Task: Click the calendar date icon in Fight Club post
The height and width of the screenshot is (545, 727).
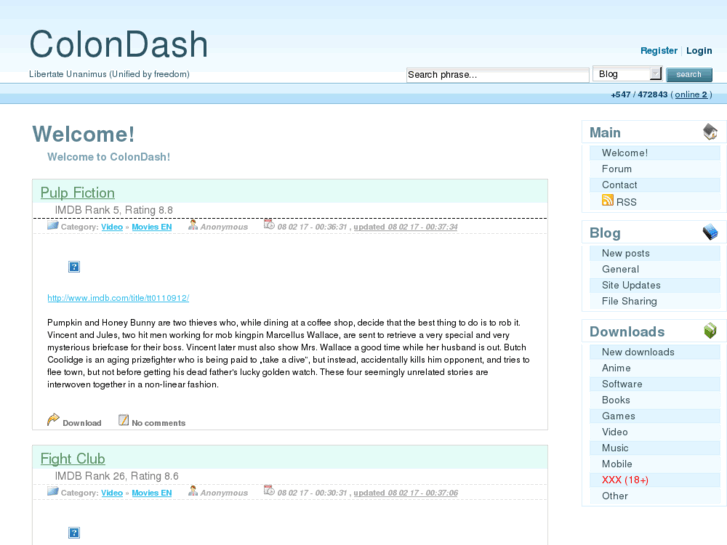Action: tap(269, 490)
